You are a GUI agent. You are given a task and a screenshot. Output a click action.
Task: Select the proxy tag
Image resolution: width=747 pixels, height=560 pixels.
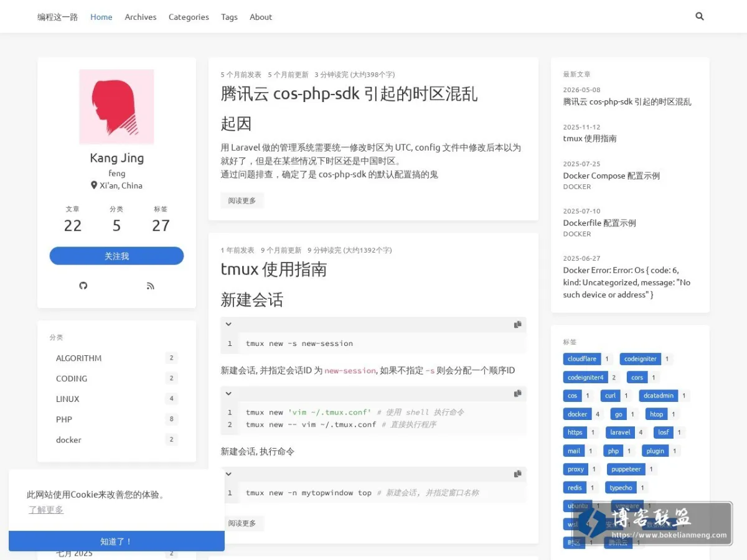point(576,469)
